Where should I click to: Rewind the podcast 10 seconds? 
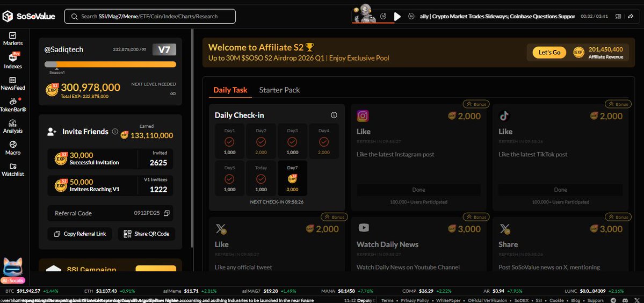[x=383, y=17]
